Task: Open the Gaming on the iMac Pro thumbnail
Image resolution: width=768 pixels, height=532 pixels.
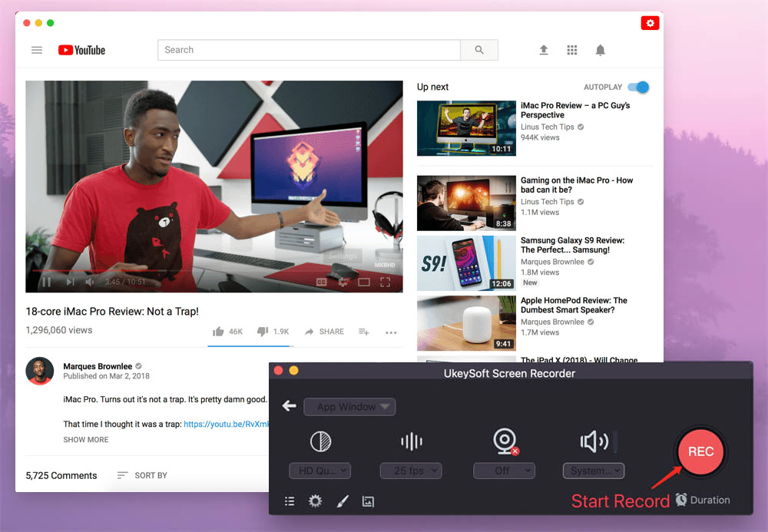Action: pos(466,203)
